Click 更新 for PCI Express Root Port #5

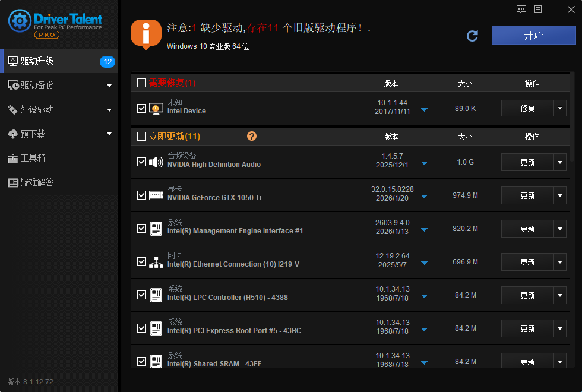[x=527, y=328]
